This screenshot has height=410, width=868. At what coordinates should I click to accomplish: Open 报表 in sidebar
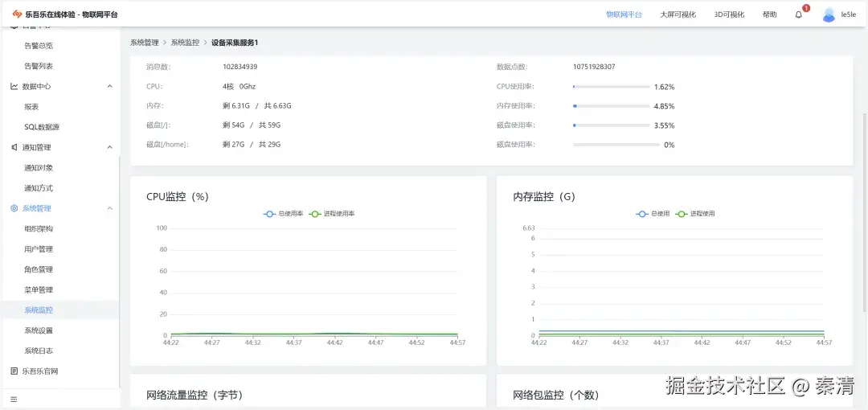(x=31, y=107)
